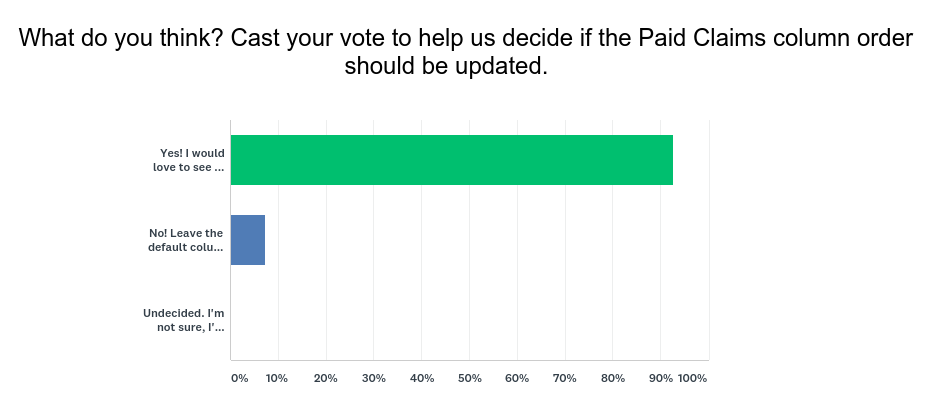Image resolution: width=936 pixels, height=410 pixels.
Task: Click the survey question title starting "What do you think?"
Action: 466,39
